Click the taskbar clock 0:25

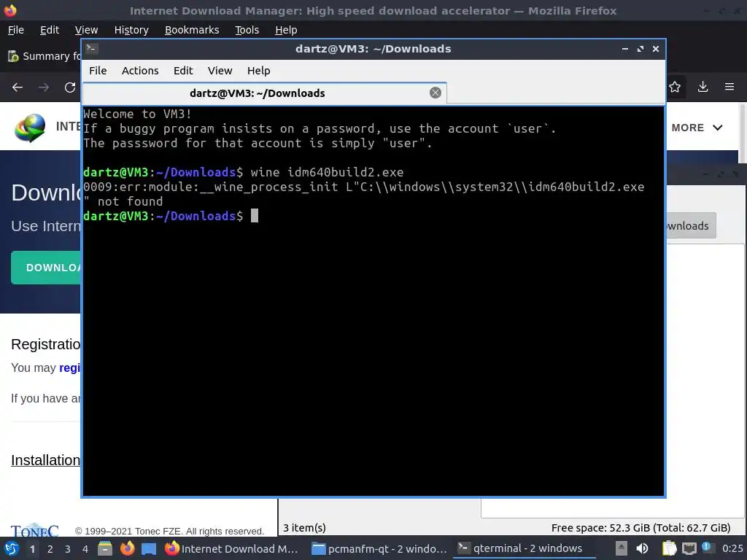point(732,548)
